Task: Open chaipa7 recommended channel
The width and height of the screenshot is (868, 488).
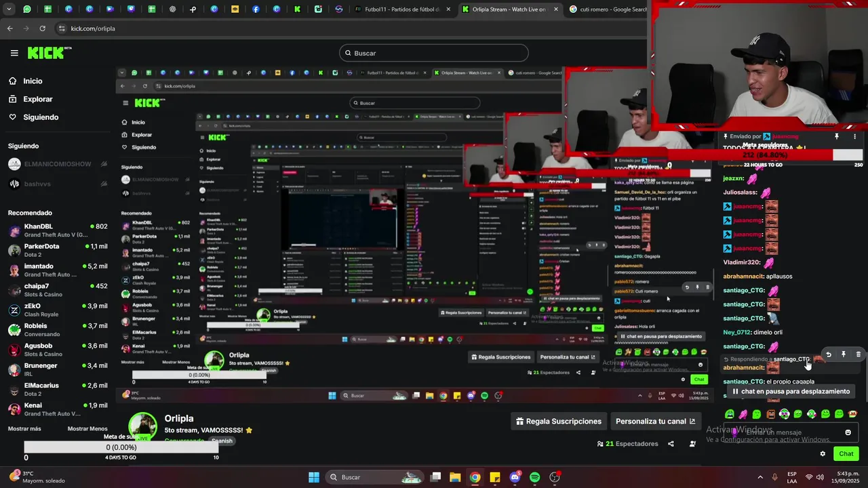Action: tap(58, 290)
